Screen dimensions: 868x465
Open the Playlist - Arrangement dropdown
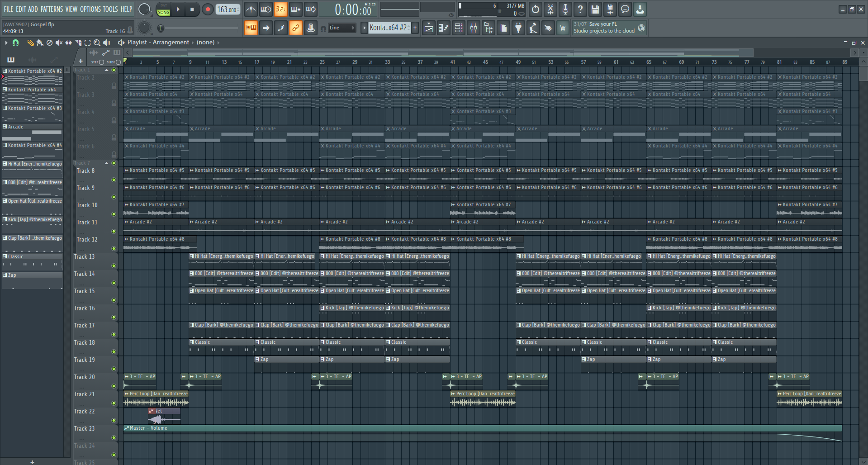point(158,43)
